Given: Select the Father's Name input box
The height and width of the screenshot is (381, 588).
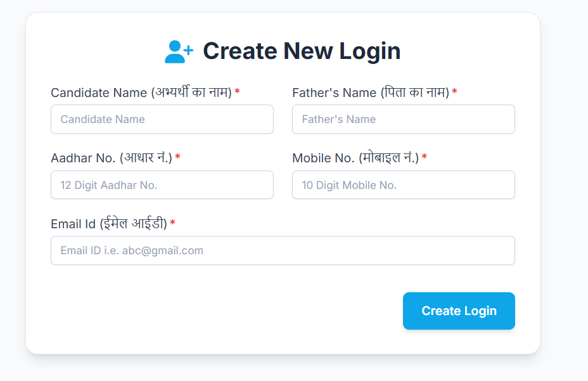Looking at the screenshot, I should 403,119.
